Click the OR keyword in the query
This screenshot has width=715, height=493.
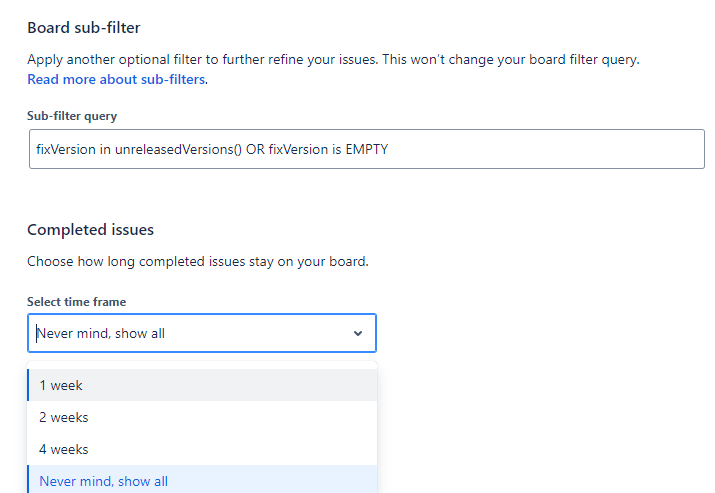click(255, 149)
